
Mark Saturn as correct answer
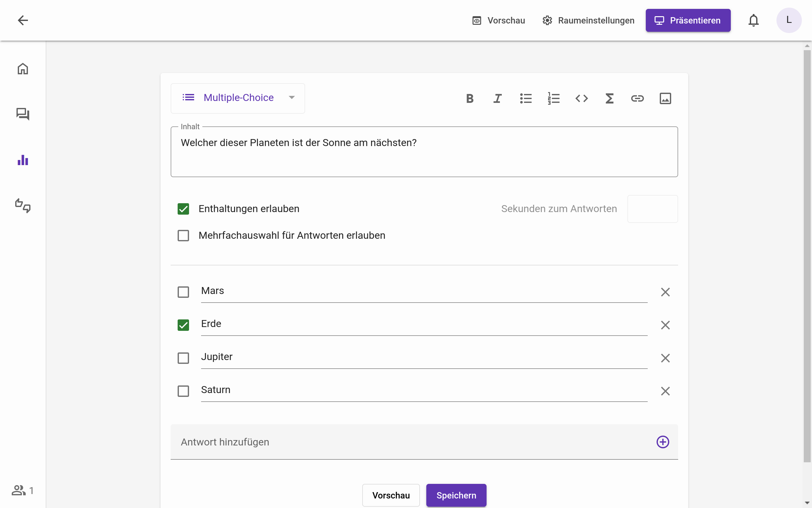[183, 391]
